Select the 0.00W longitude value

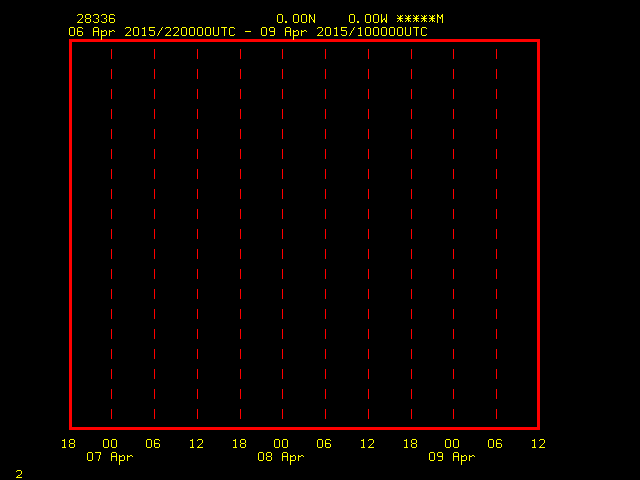pos(368,19)
